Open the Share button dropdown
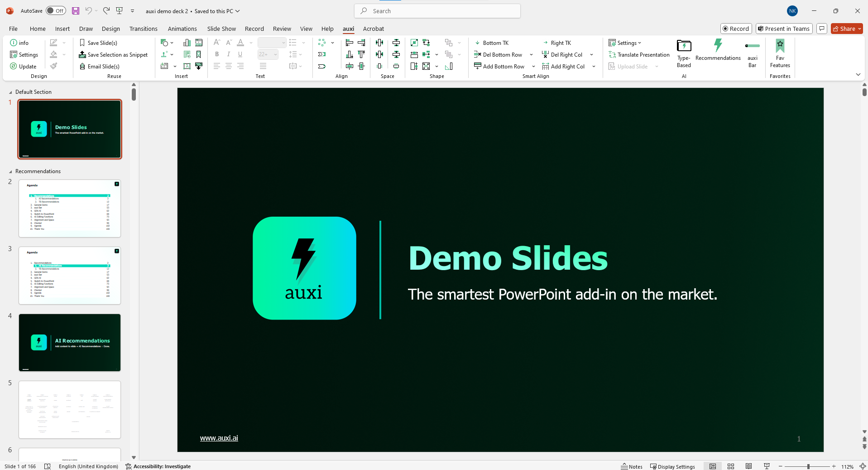Image resolution: width=868 pixels, height=470 pixels. click(859, 29)
